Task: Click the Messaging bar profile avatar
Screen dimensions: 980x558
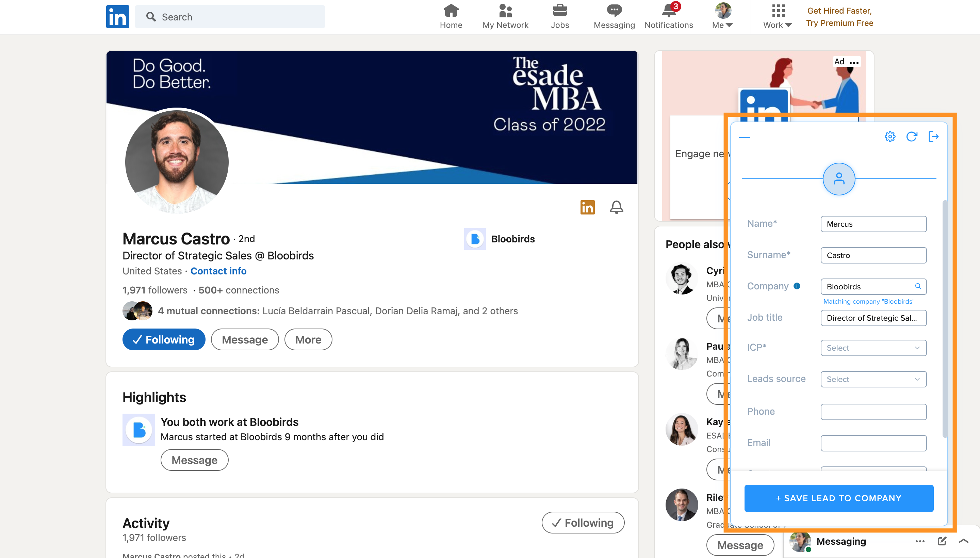Action: (800, 541)
